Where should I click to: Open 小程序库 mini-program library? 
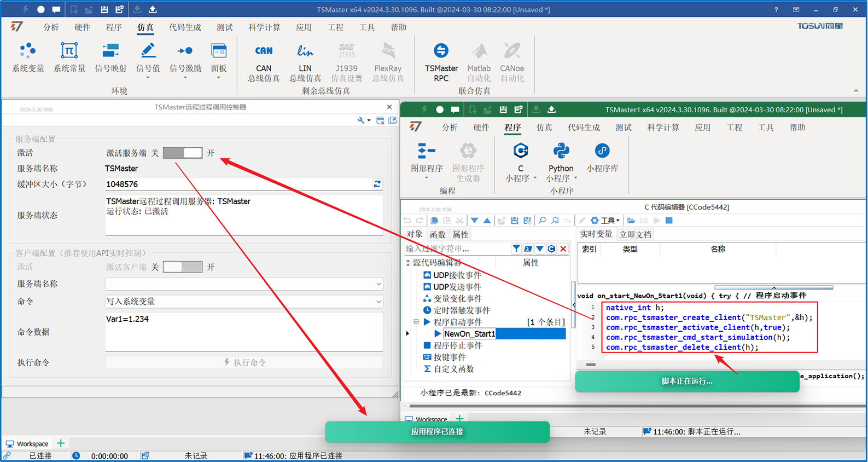pyautogui.click(x=602, y=158)
